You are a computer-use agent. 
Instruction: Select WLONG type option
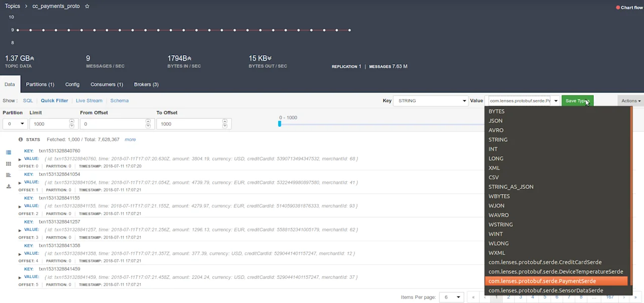pos(556,243)
